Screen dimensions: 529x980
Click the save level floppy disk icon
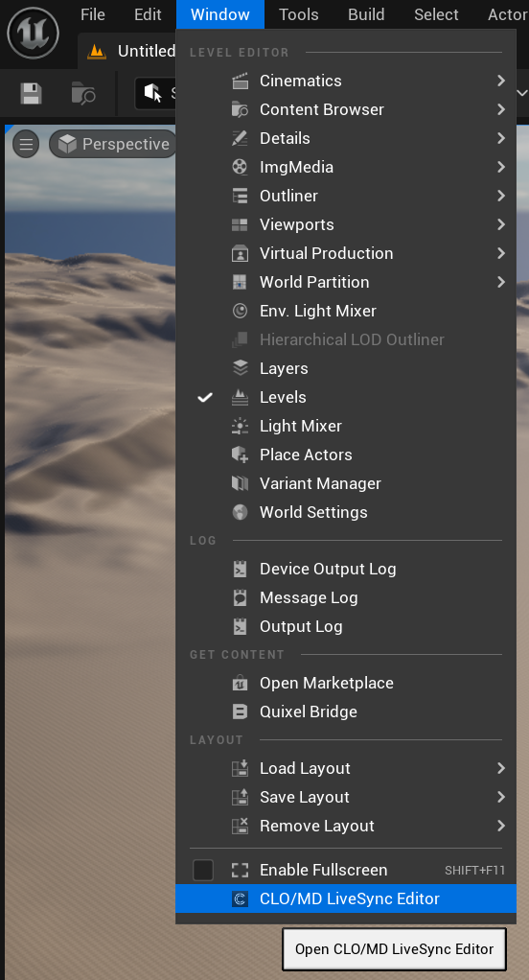32,94
